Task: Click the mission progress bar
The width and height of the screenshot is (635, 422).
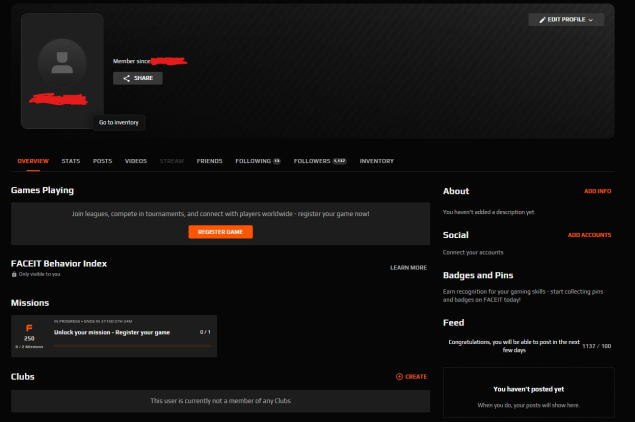Action: [x=132, y=346]
